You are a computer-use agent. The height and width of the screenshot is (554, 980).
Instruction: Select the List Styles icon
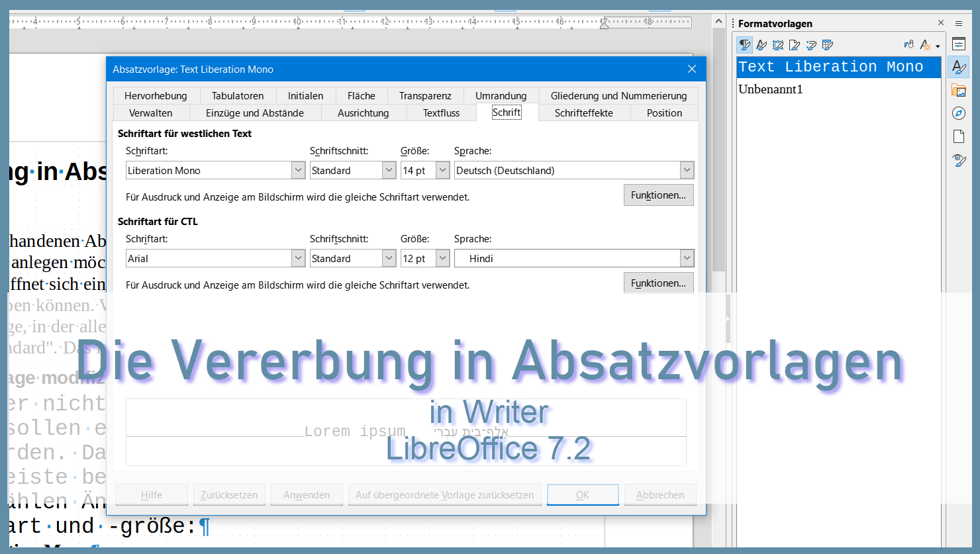(x=811, y=45)
